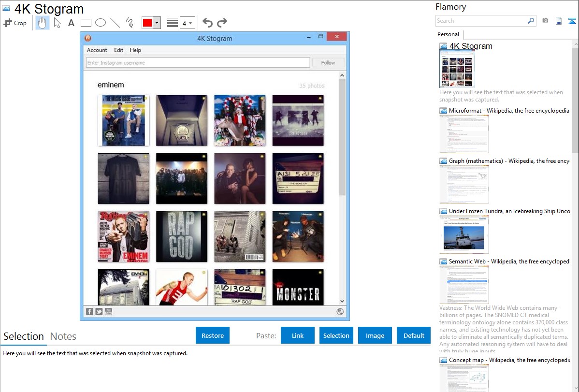Click the Paste Image button

(375, 335)
